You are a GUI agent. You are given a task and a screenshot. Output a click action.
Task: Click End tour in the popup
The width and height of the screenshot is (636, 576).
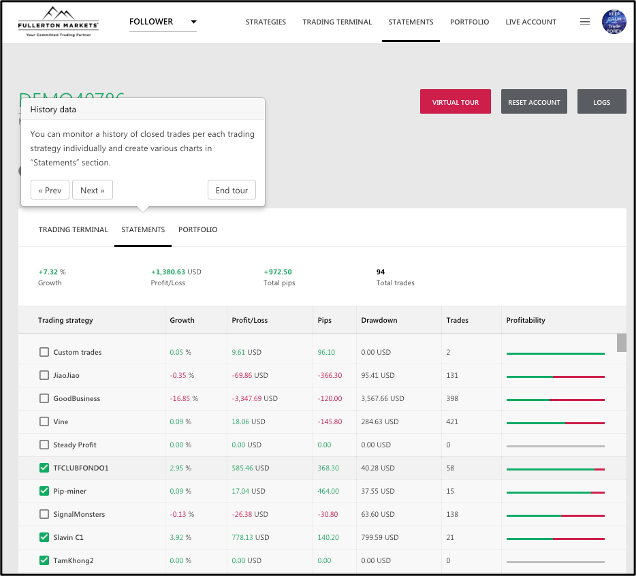tap(232, 190)
